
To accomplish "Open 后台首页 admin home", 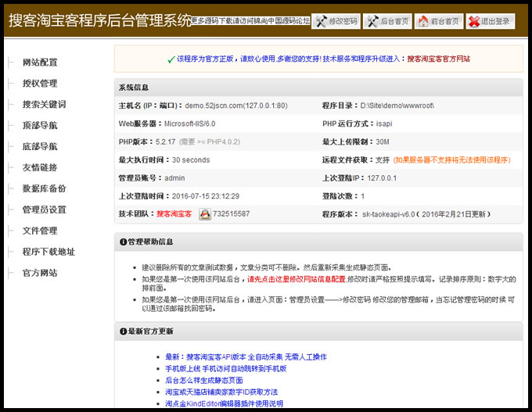I will pyautogui.click(x=387, y=21).
